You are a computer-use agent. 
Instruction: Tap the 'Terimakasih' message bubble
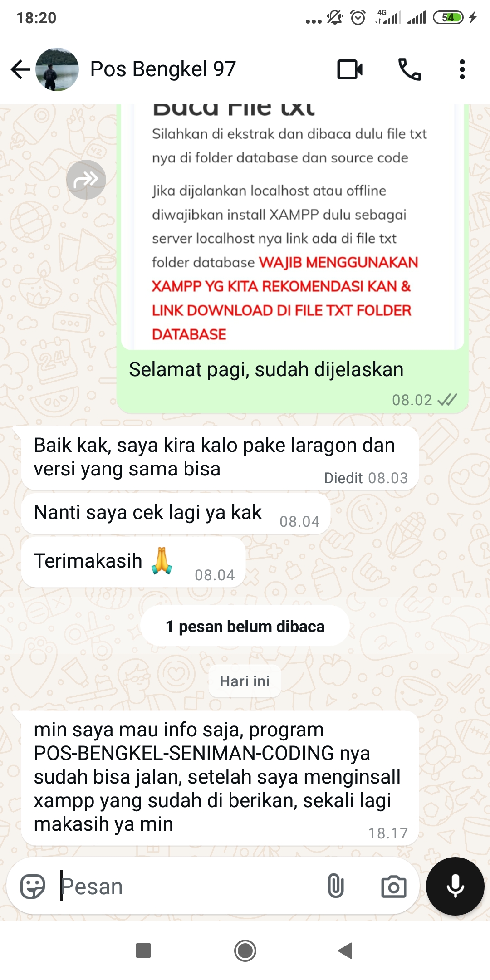[x=133, y=562]
